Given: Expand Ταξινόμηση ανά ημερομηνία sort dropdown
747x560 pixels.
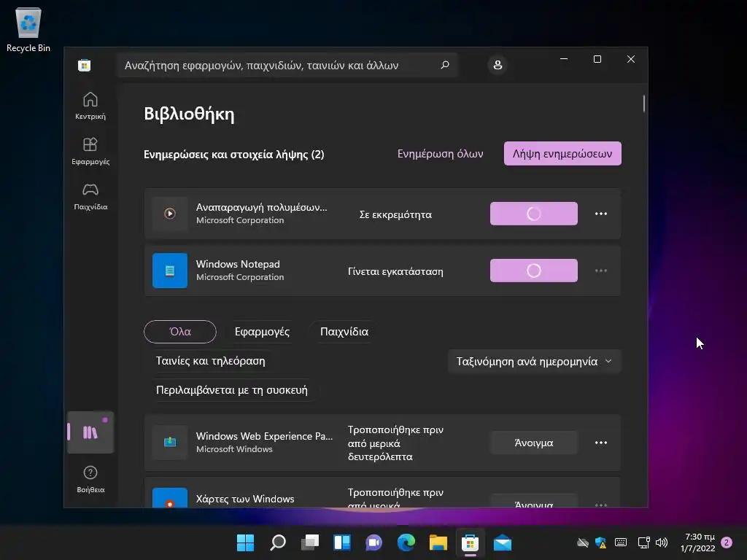Looking at the screenshot, I should point(534,362).
